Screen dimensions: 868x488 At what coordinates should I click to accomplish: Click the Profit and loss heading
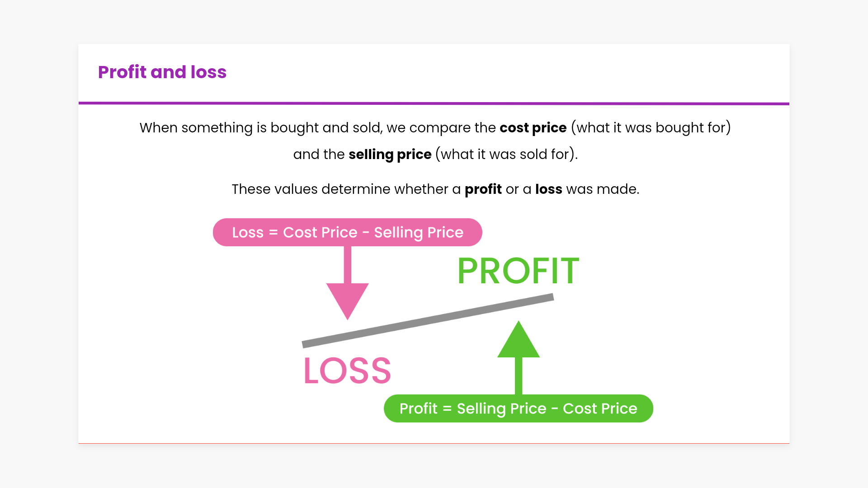tap(162, 72)
